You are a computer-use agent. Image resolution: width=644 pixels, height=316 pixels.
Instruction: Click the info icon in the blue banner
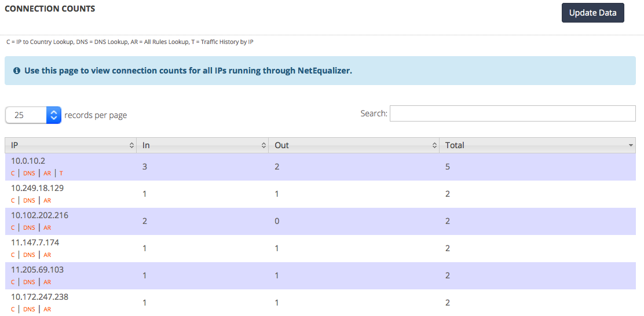coord(17,71)
